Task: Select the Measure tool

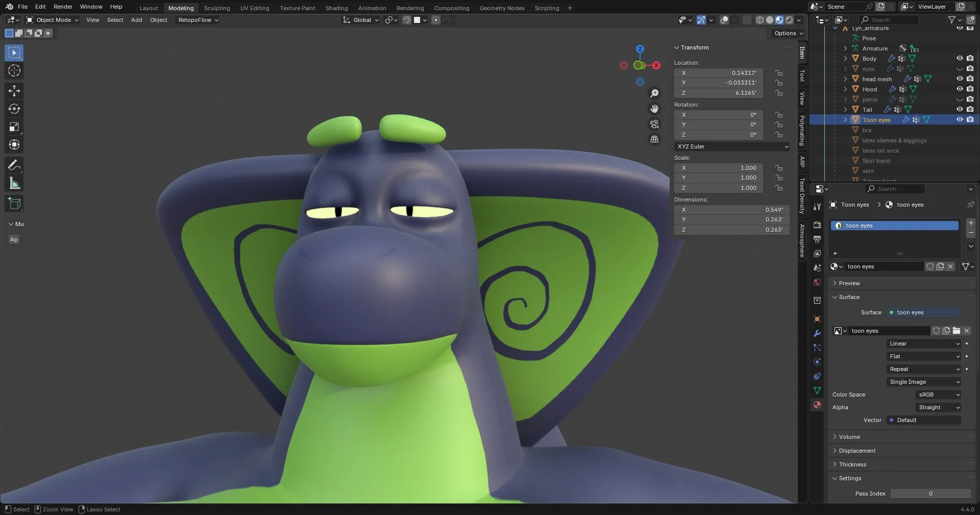Action: [x=14, y=183]
